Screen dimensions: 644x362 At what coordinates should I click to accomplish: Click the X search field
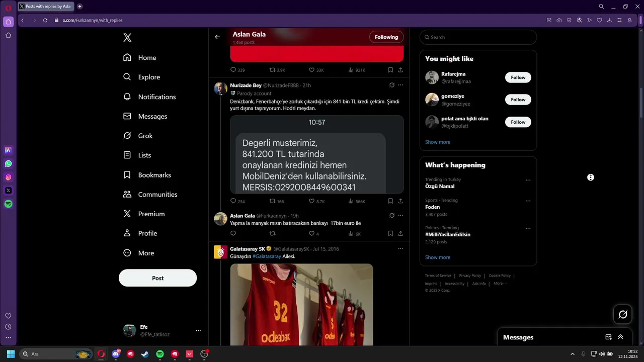click(478, 37)
